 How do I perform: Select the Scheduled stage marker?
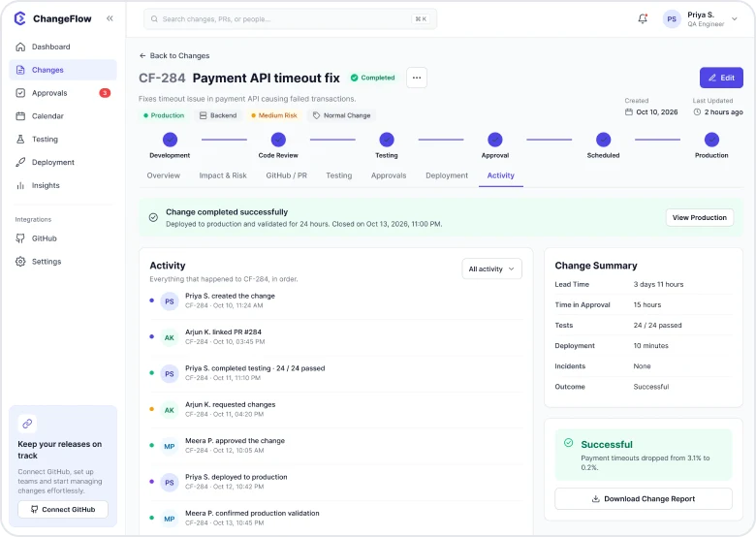pos(603,140)
